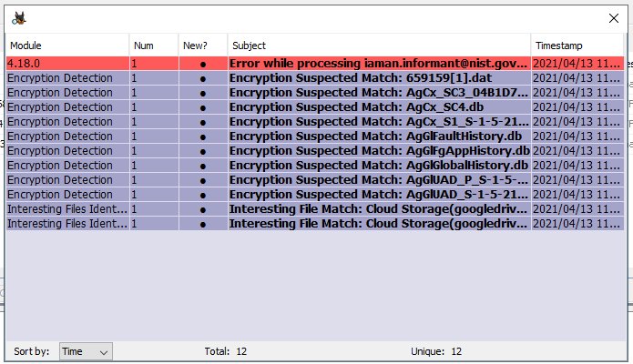Click the Autopsy dog logo icon

pos(19,18)
